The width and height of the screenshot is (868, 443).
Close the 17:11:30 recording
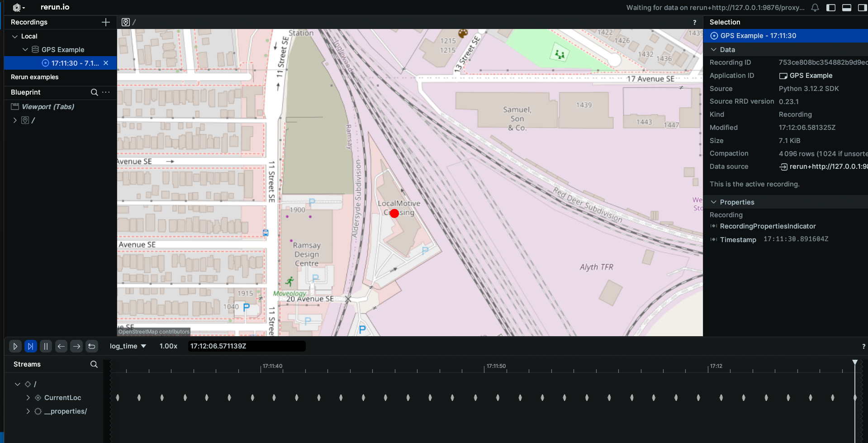point(106,63)
